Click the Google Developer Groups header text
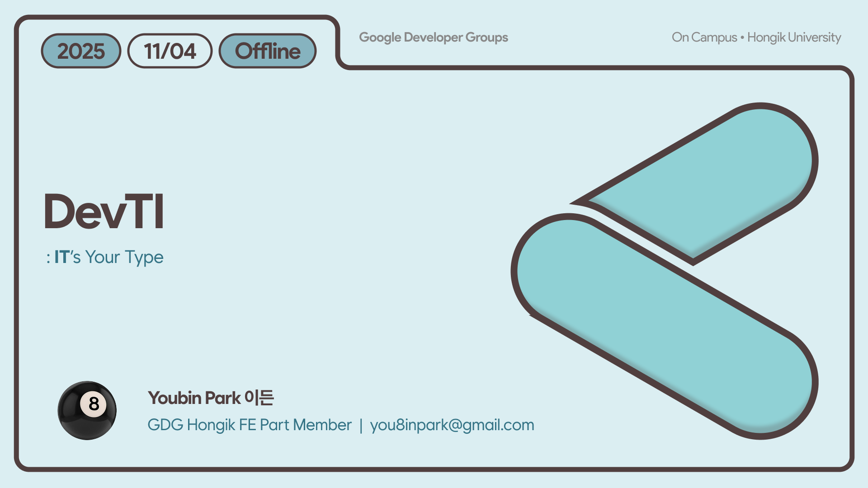868x488 pixels. coord(433,38)
